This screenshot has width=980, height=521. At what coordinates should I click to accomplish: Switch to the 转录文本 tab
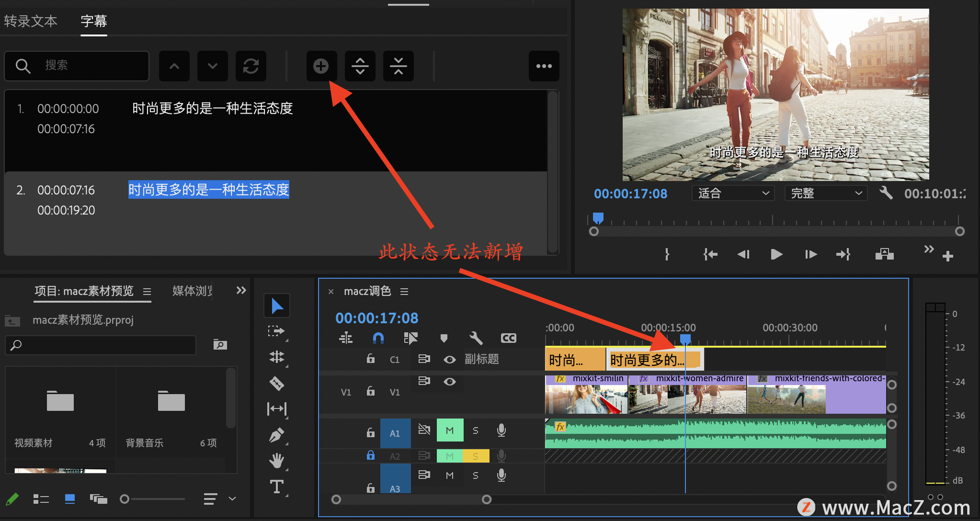tap(31, 21)
